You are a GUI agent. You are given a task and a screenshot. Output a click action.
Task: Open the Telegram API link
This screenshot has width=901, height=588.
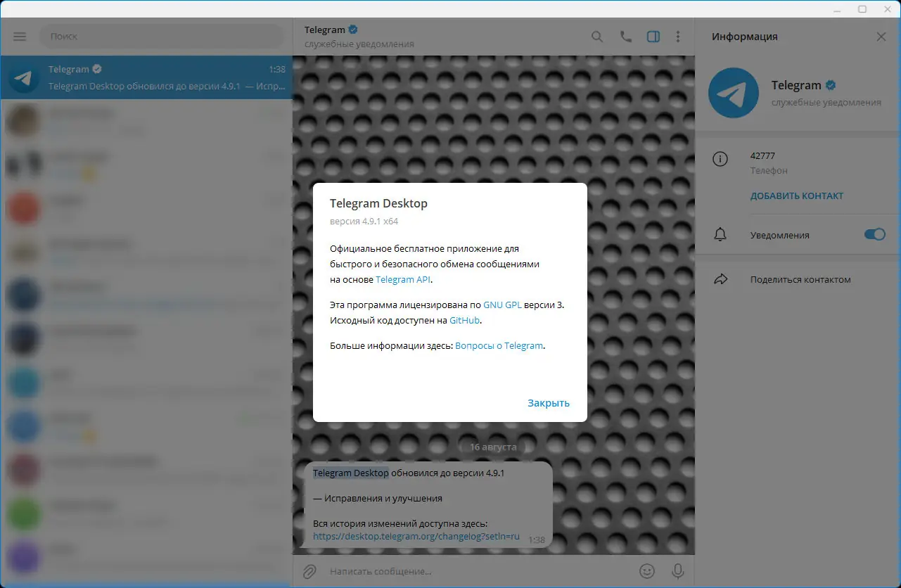click(x=403, y=279)
